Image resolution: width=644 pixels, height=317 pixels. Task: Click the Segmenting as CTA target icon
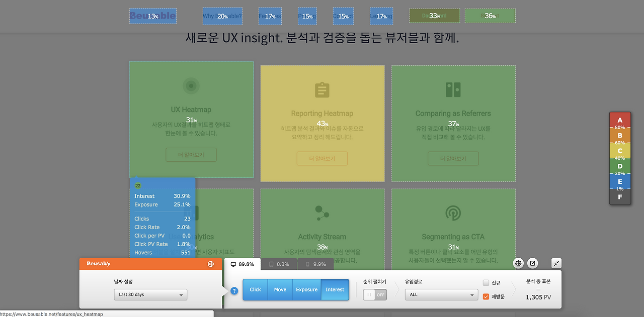(453, 213)
